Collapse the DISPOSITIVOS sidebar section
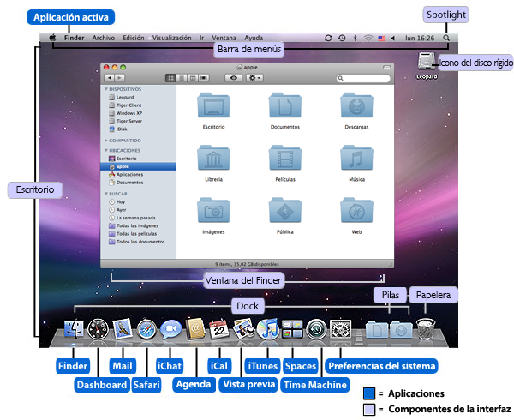The image size is (514, 420). [106, 89]
